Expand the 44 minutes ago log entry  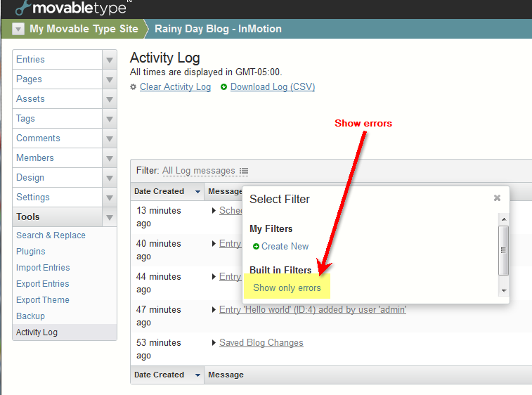[x=214, y=276]
